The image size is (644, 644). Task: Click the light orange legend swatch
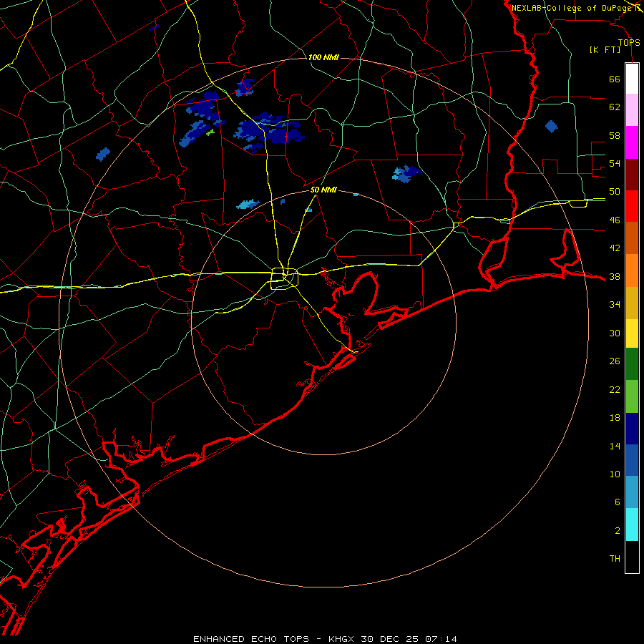click(632, 270)
